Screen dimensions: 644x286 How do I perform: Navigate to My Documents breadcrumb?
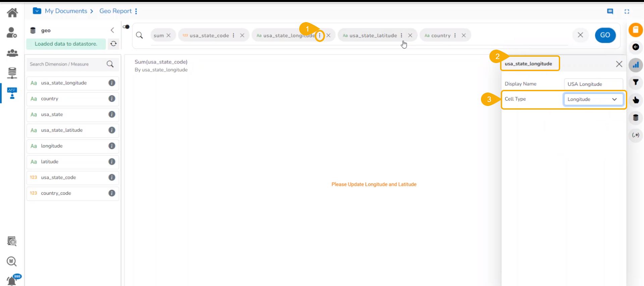(x=66, y=11)
